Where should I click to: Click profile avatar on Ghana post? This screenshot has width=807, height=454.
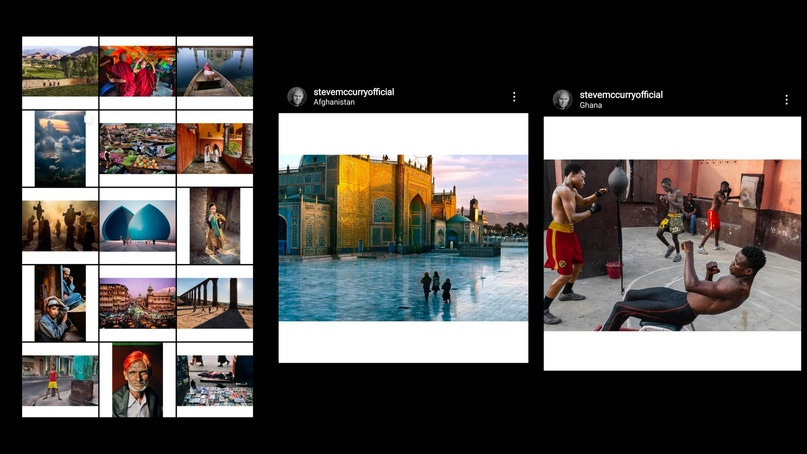click(x=563, y=99)
